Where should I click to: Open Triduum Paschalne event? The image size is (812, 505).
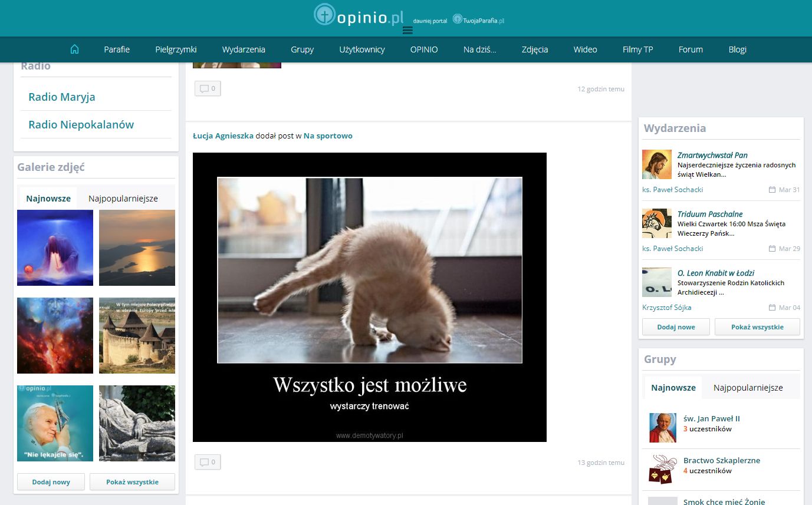coord(710,214)
